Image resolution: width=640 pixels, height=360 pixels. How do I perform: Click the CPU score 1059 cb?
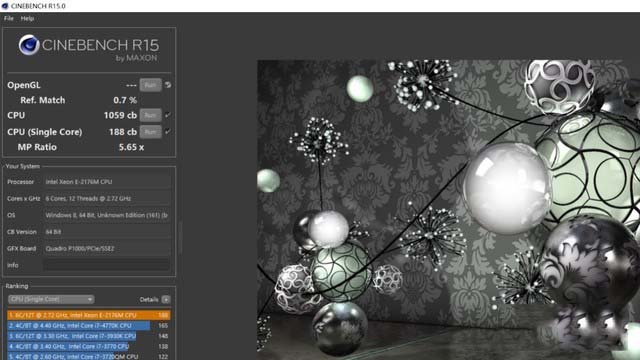pos(120,115)
